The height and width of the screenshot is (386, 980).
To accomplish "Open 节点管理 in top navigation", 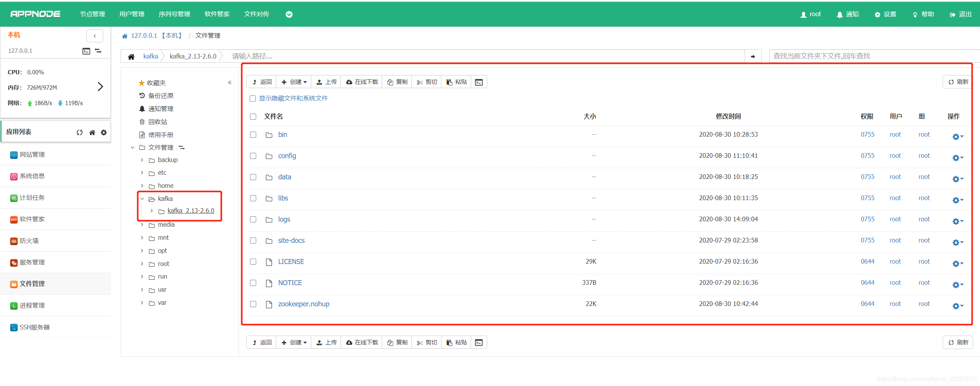I will point(92,14).
